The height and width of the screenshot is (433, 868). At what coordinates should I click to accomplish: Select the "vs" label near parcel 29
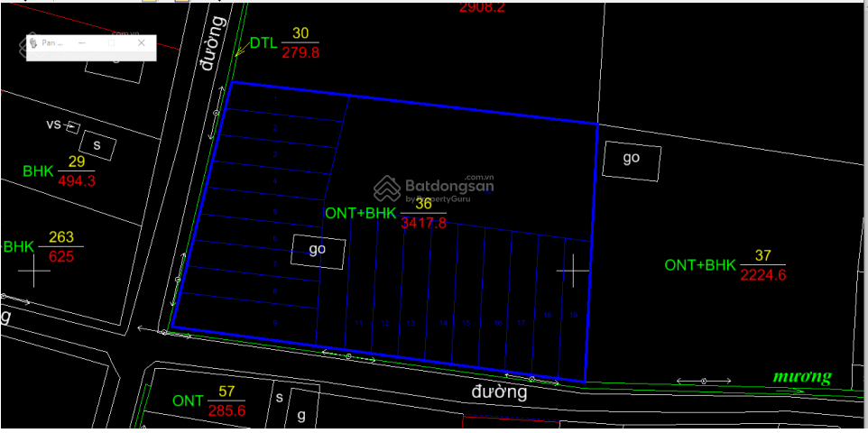[53, 124]
